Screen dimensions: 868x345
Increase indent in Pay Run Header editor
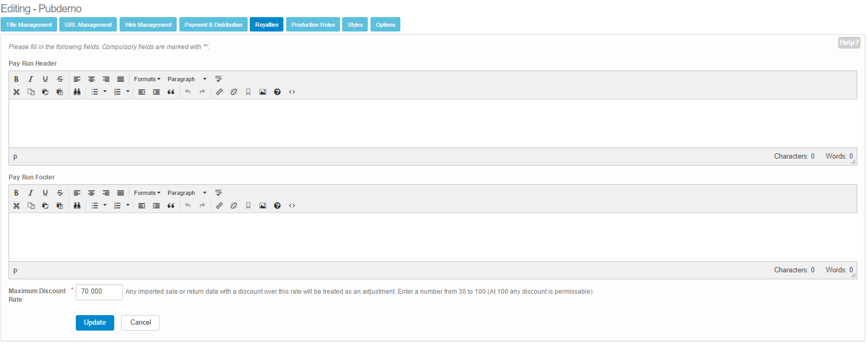[156, 92]
